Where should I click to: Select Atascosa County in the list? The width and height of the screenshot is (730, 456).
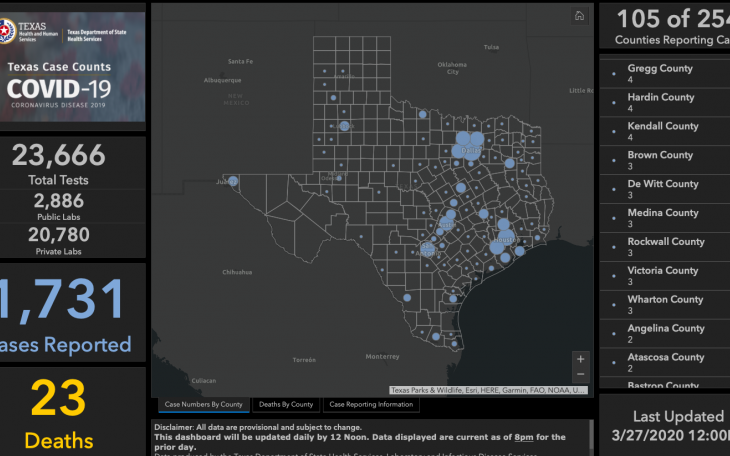click(665, 362)
